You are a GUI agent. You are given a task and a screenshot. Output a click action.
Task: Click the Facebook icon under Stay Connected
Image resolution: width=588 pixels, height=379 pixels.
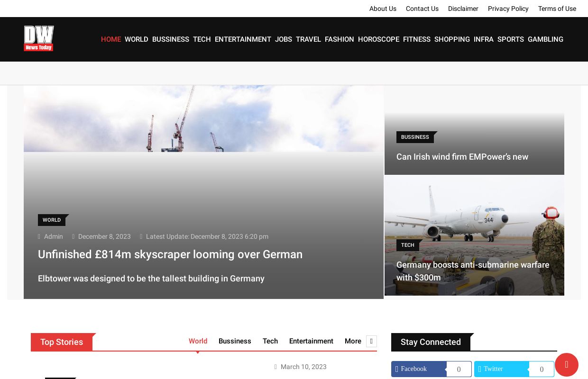point(397,369)
